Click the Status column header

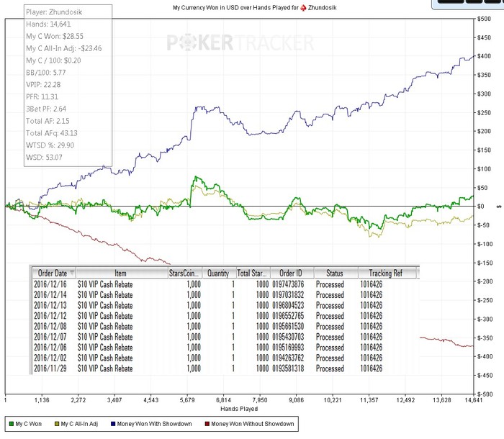[x=336, y=273]
